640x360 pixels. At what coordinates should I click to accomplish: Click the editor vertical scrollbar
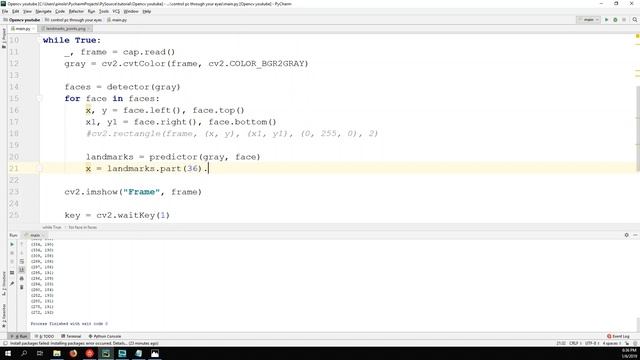[x=638, y=129]
